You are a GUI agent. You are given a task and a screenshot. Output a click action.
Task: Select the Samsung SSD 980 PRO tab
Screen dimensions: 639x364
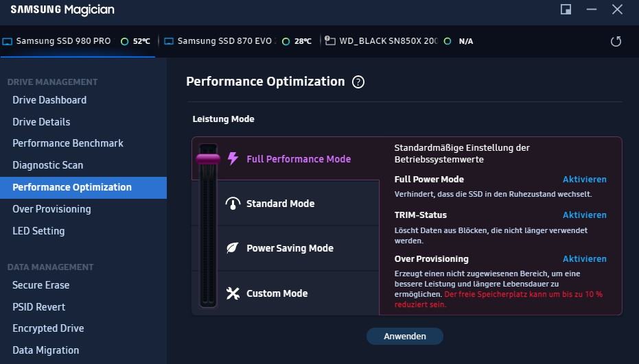[78, 41]
